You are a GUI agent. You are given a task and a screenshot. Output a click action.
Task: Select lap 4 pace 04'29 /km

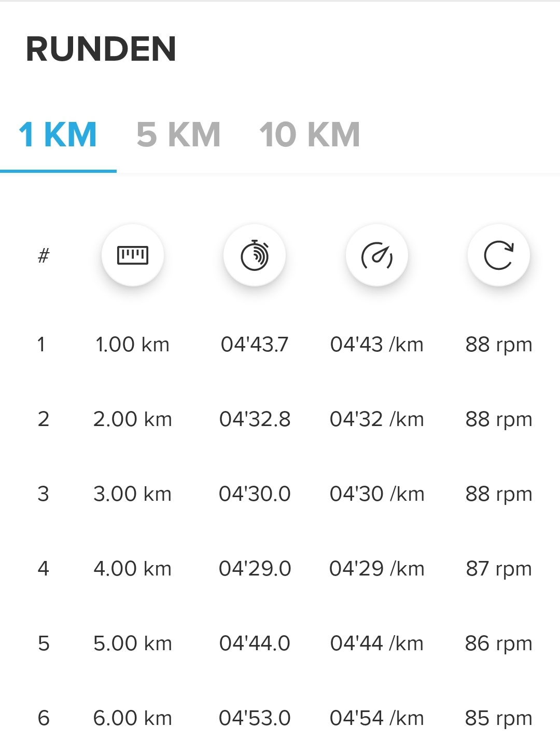(377, 569)
